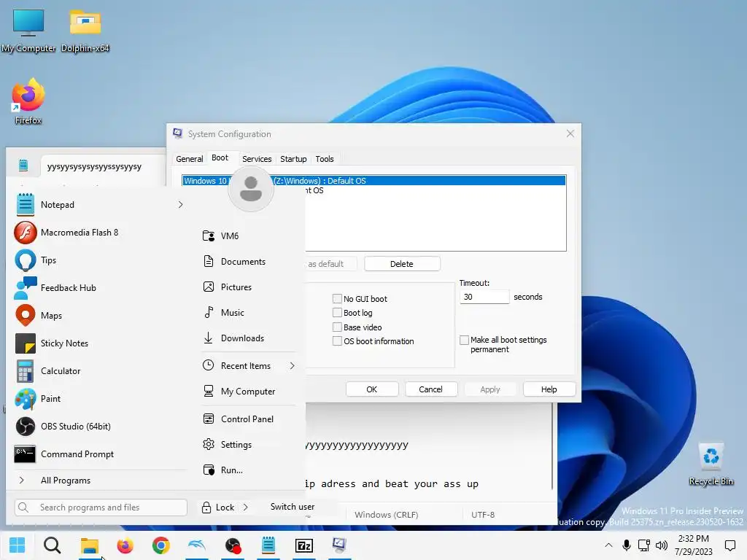Check Make all boot settings permanent
The height and width of the screenshot is (560, 747).
(464, 340)
